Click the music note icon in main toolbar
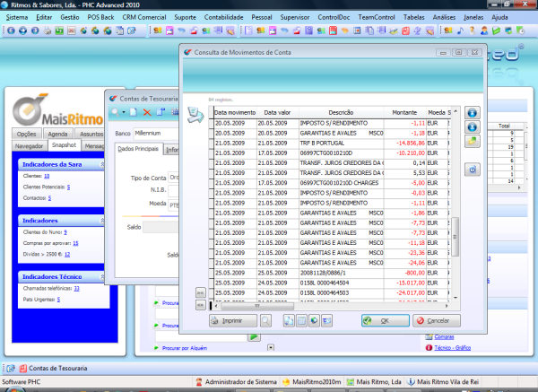 coord(460,30)
